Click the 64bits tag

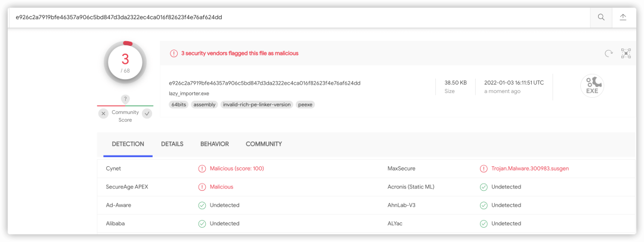[179, 105]
